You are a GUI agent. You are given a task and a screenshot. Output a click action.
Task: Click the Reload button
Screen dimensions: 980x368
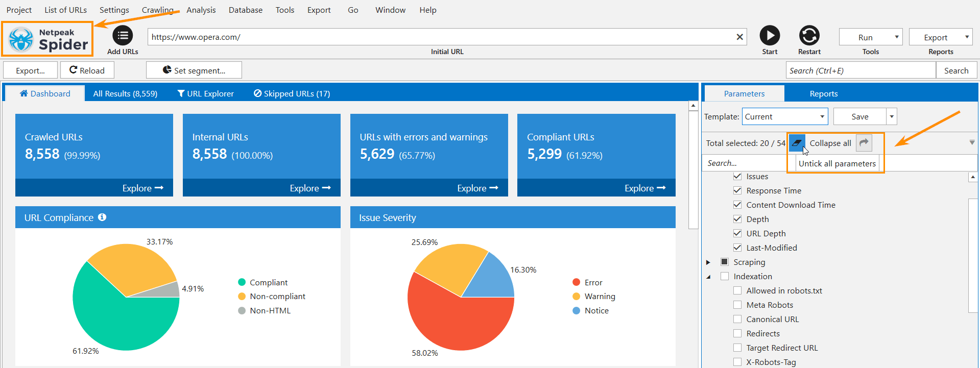pos(87,70)
